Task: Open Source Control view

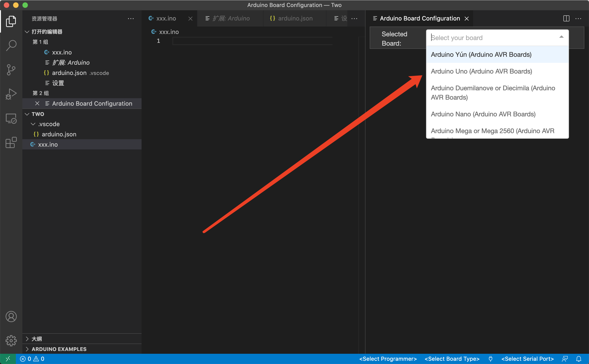Action: [11, 70]
